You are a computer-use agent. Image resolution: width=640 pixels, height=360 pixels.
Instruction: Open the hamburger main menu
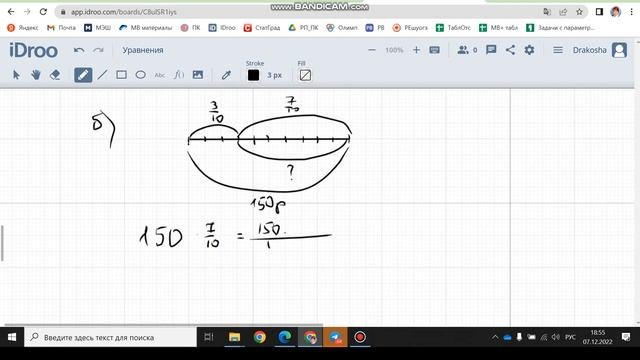[x=558, y=50]
